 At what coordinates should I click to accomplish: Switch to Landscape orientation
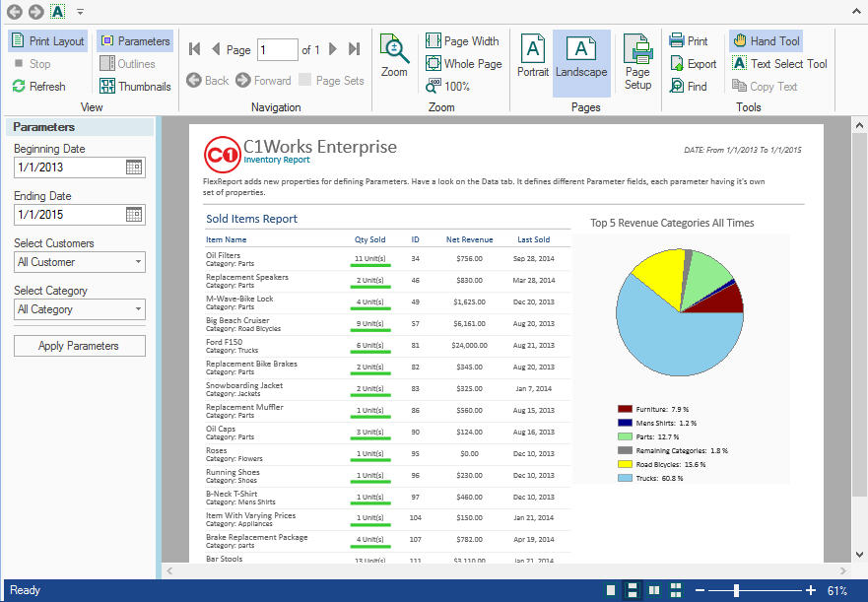pyautogui.click(x=581, y=63)
